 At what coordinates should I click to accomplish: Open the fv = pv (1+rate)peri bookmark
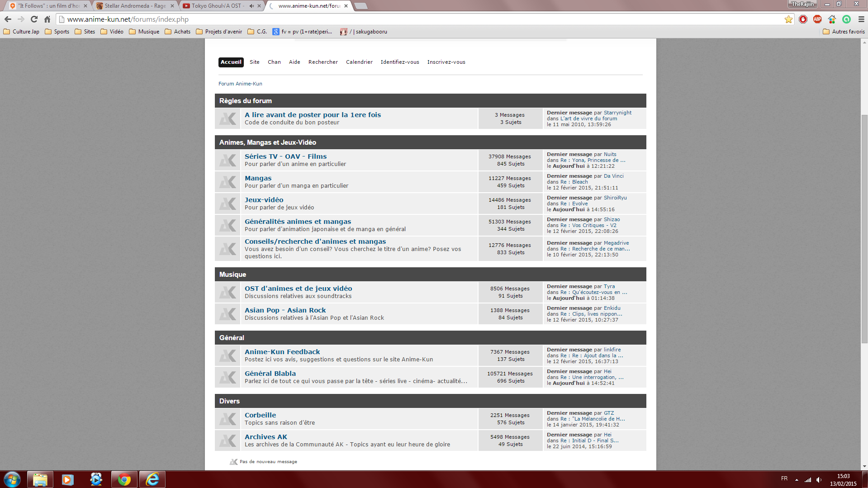302,32
